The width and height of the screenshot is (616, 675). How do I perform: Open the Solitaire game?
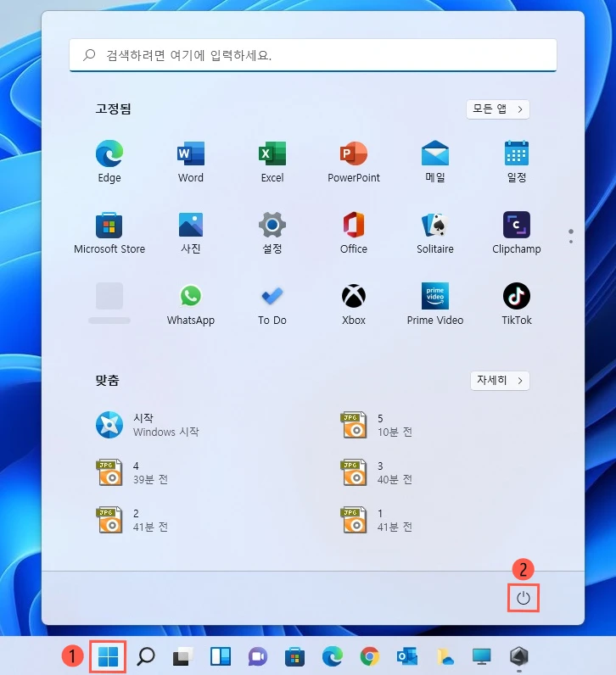click(x=435, y=233)
